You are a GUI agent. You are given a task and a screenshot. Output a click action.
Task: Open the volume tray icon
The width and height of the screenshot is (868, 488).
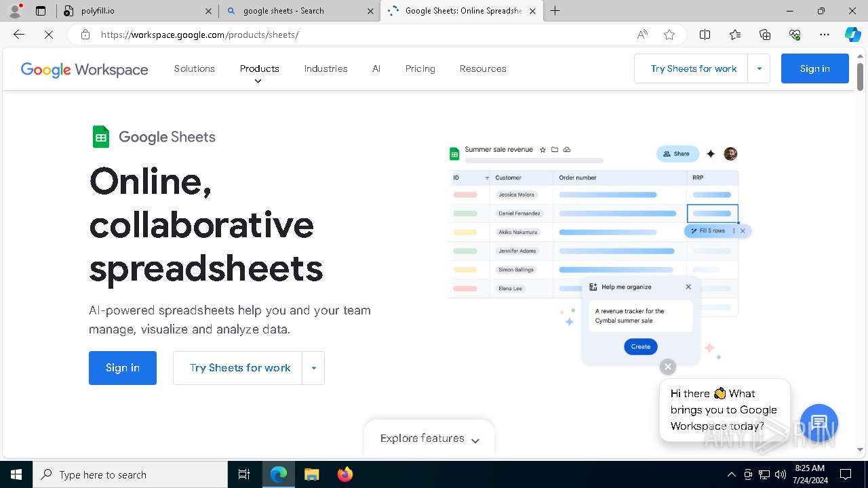pos(781,474)
